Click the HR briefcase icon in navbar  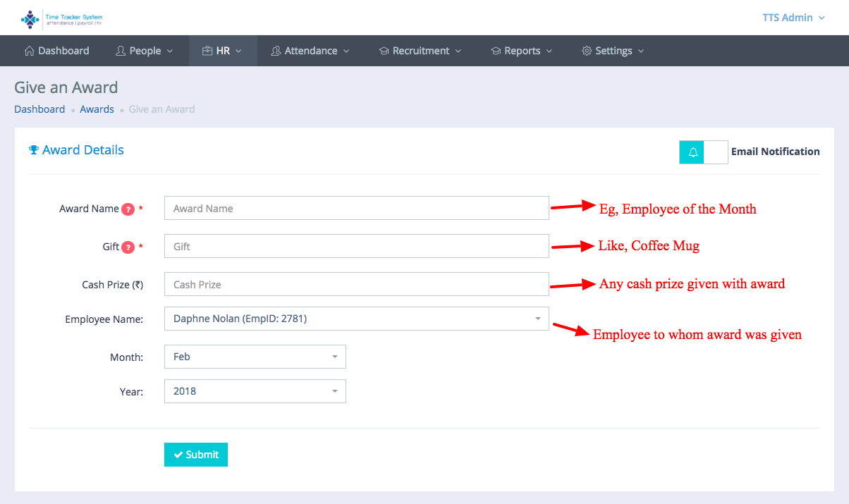[207, 51]
